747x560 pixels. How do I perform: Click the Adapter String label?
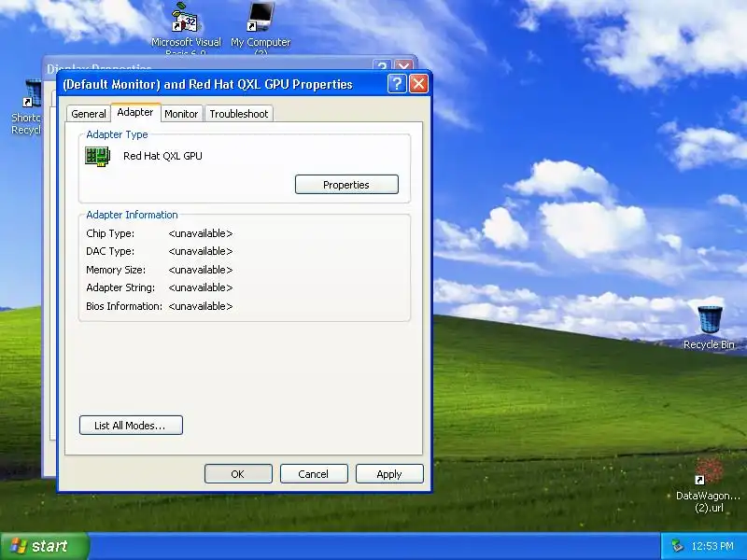click(120, 287)
